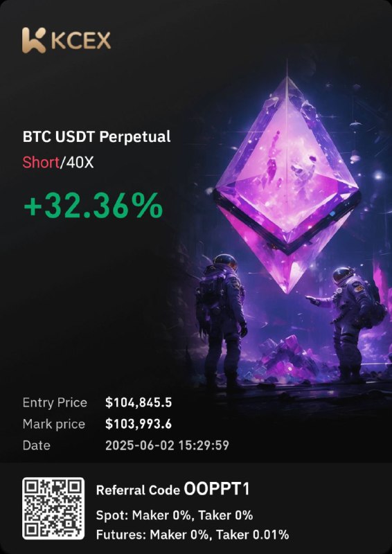Click the Referral Code label
Viewport: 392px width, 554px height.
139,490
